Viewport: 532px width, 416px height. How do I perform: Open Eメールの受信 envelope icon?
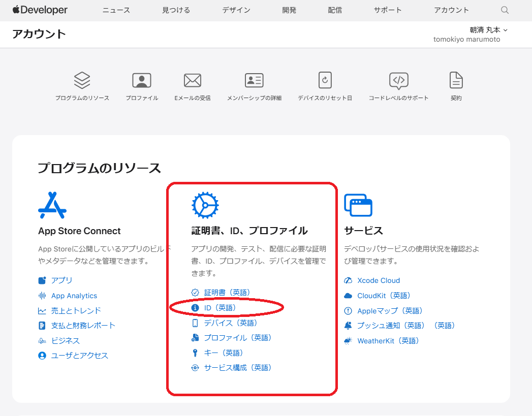coord(193,80)
